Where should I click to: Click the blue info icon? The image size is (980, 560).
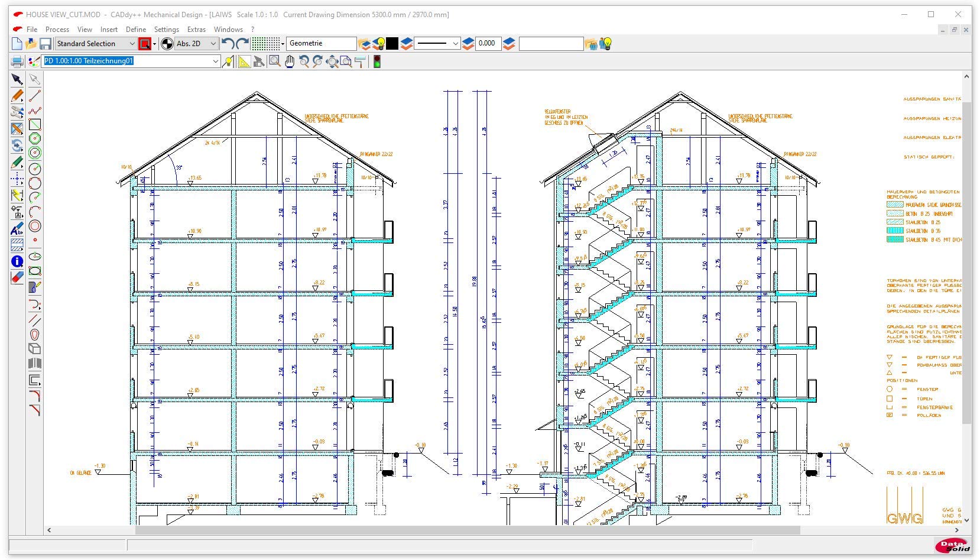(x=17, y=261)
